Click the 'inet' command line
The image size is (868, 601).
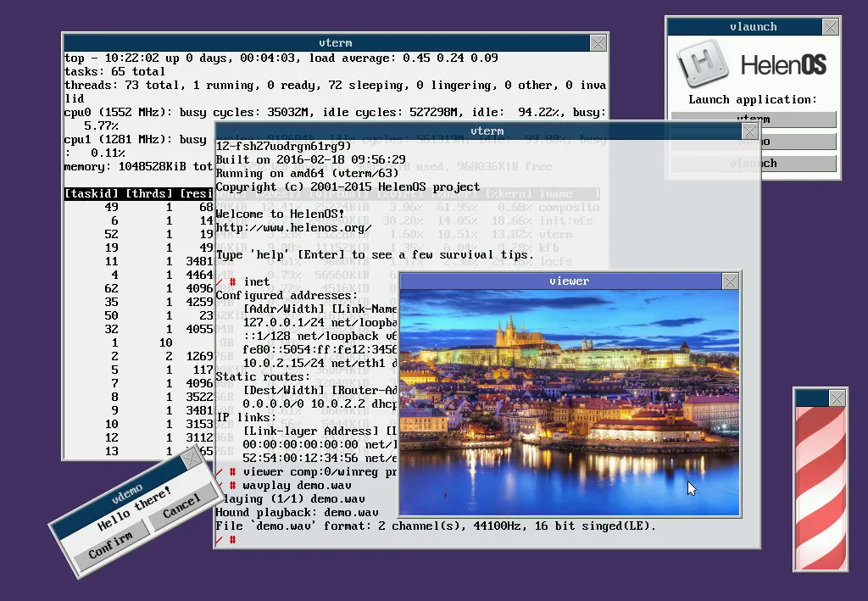click(243, 281)
